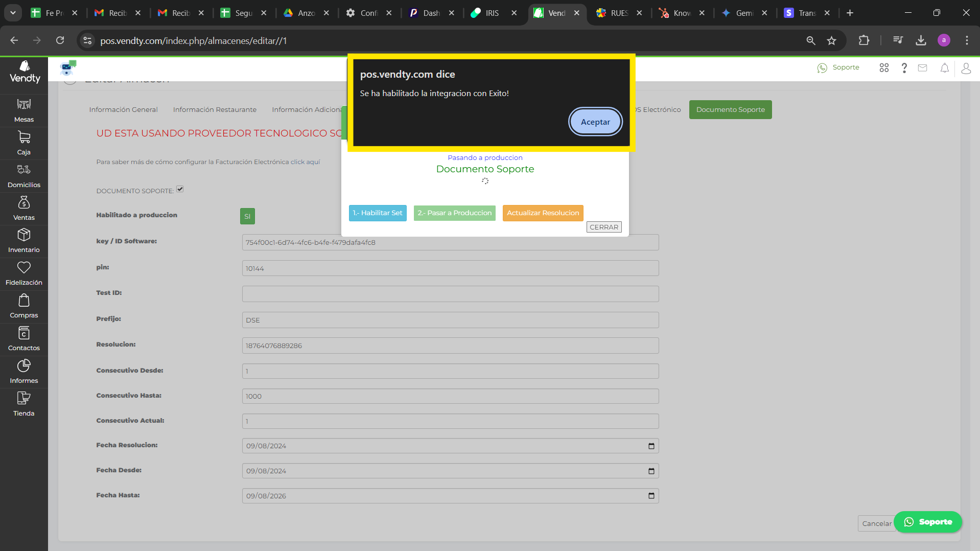980x551 pixels.
Task: Open the mail envelope icon
Action: [x=922, y=68]
